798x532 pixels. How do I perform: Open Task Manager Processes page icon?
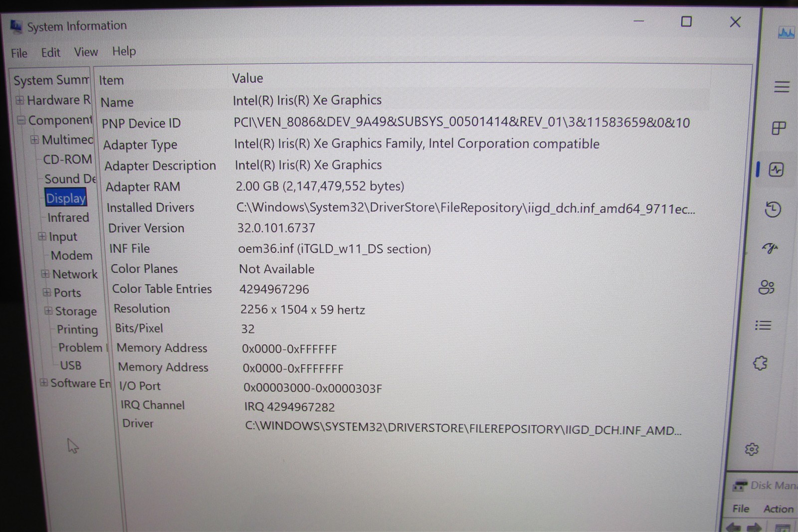tap(779, 128)
